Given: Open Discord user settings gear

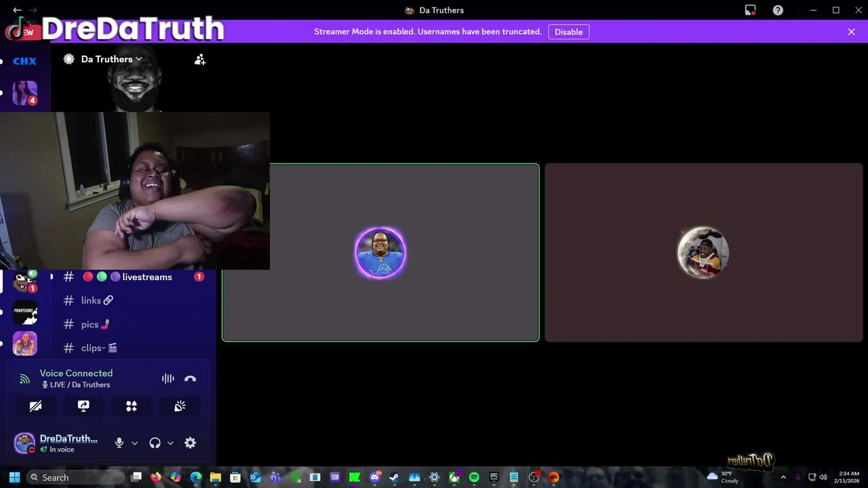Looking at the screenshot, I should click(190, 443).
